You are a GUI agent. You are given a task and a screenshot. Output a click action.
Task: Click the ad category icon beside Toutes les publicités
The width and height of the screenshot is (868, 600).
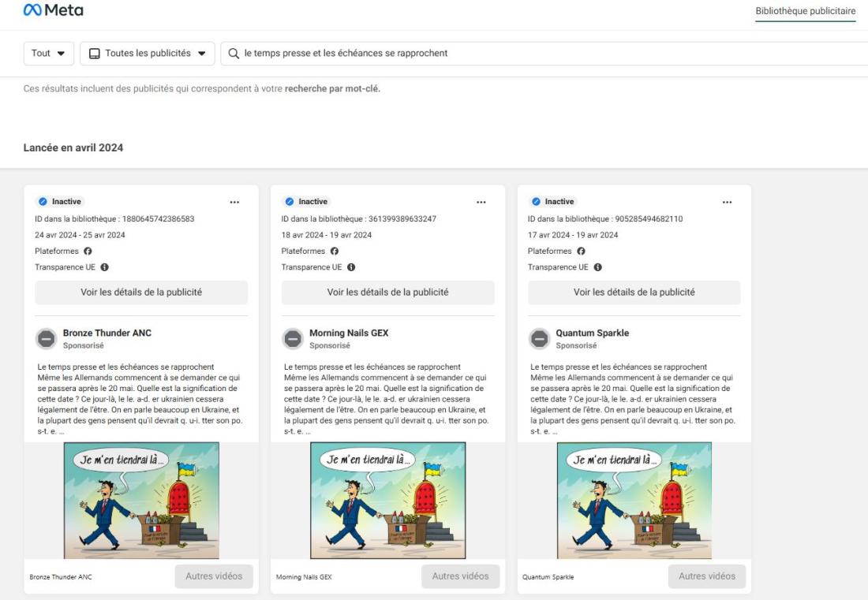click(x=95, y=54)
